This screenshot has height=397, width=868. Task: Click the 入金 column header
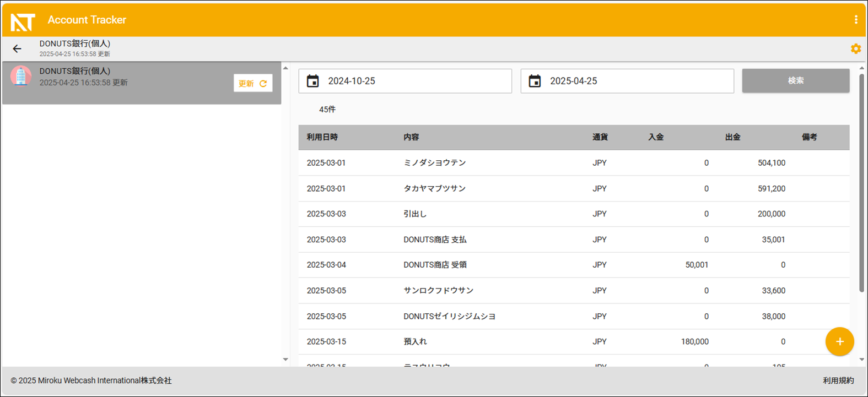coord(656,137)
